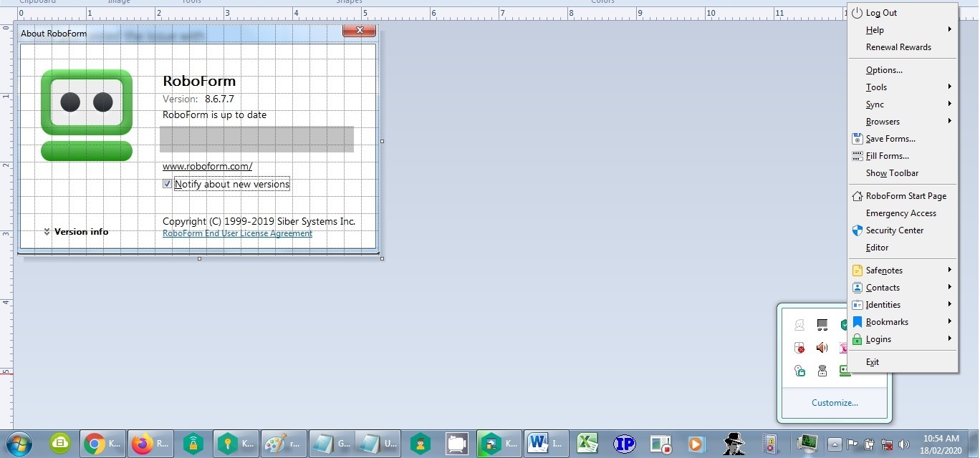This screenshot has width=980, height=458.
Task: Click the dark monitor tray icon
Action: click(x=822, y=325)
